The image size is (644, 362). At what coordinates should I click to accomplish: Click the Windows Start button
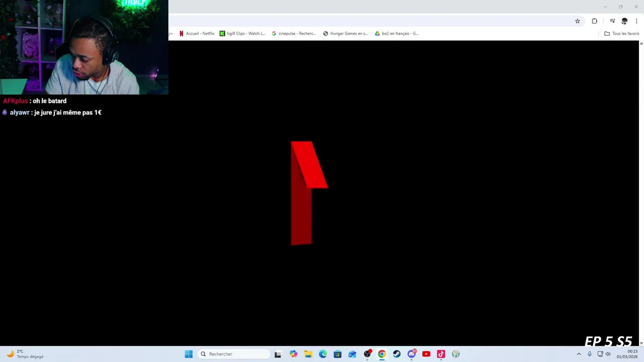(189, 354)
